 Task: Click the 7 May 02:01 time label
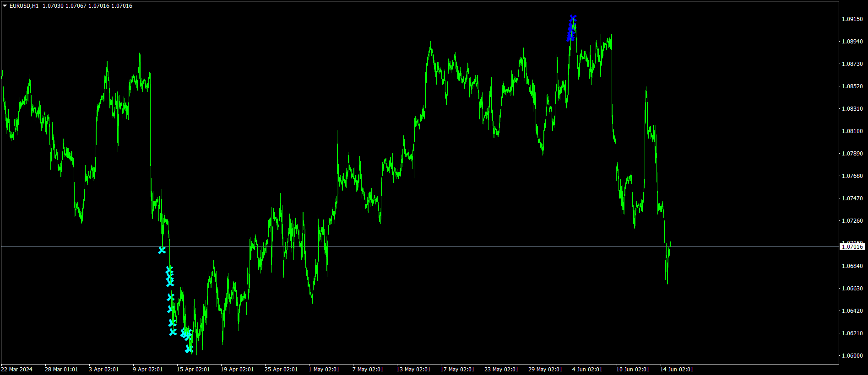pos(368,370)
